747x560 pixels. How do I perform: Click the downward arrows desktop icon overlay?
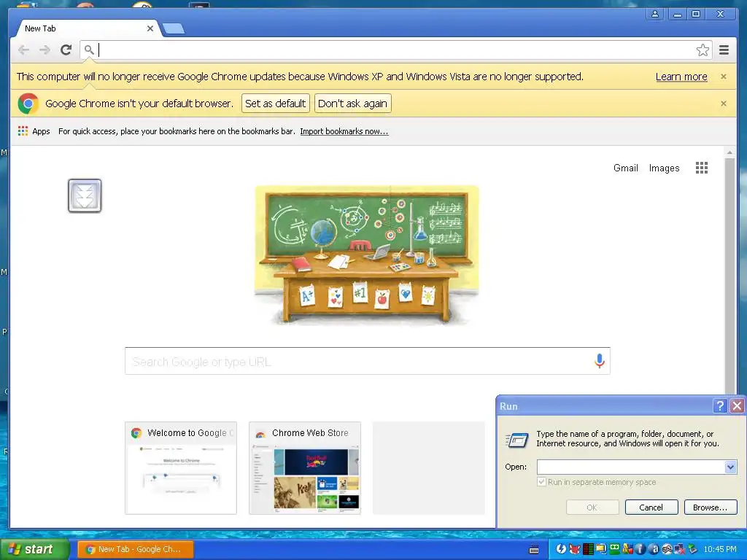click(x=85, y=195)
